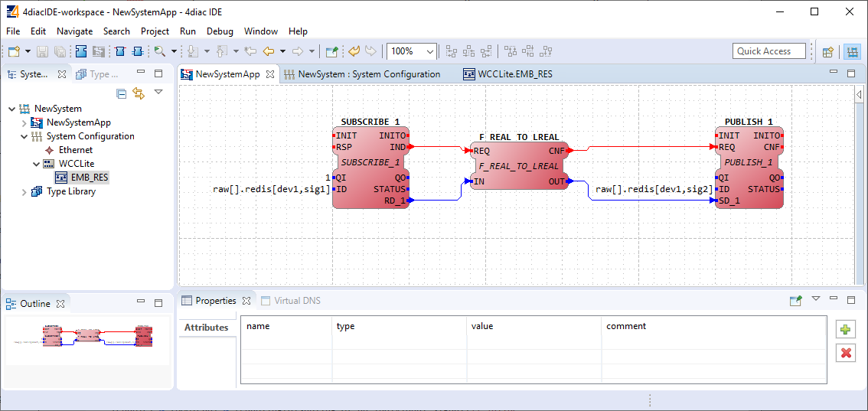Select the Attributes properties section
The width and height of the screenshot is (868, 411).
coord(206,328)
